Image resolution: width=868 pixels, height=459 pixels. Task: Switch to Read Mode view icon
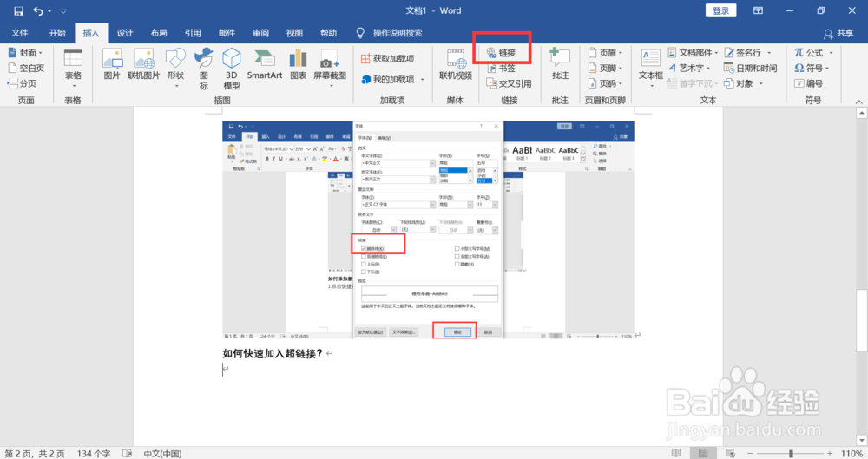coord(676,453)
